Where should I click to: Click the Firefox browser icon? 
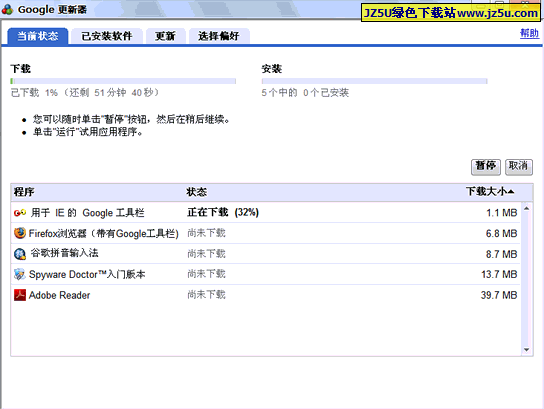tap(20, 233)
